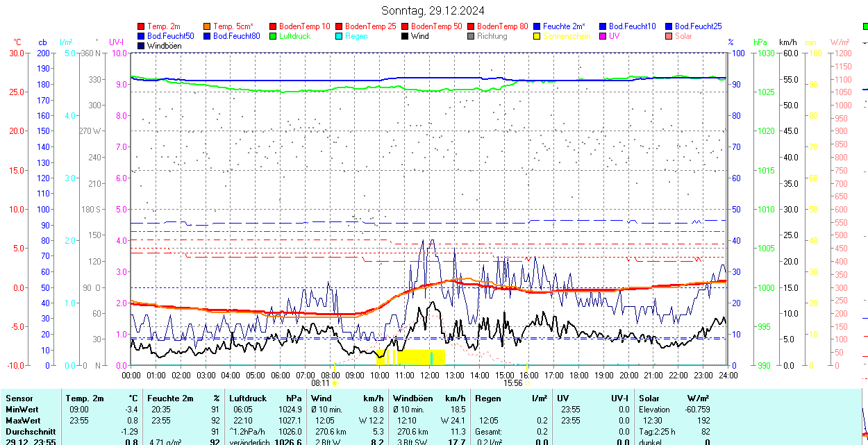This screenshot has height=445, width=868.
Task: Click the Regen column header in table
Action: coord(487,398)
